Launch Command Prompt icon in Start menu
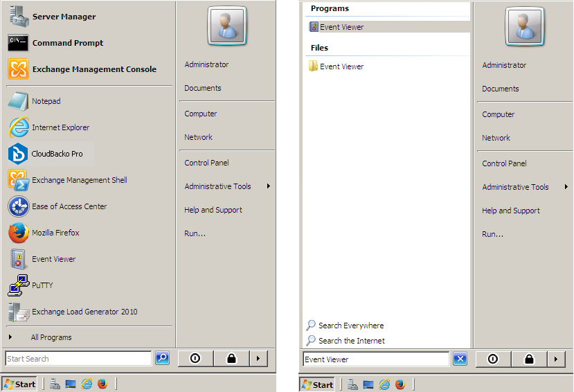 [x=18, y=43]
